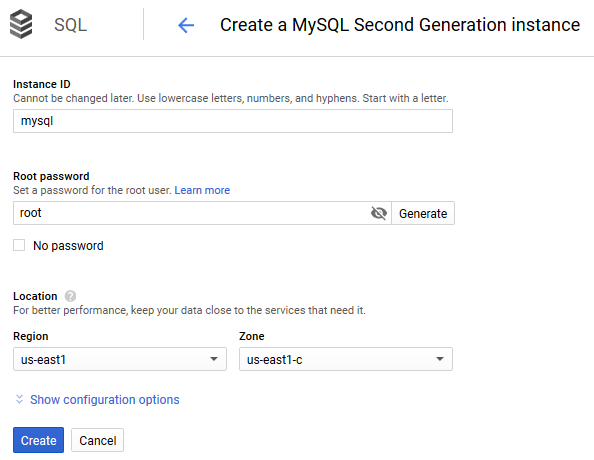
Task: Click the Region dropdown arrow
Action: tap(214, 359)
